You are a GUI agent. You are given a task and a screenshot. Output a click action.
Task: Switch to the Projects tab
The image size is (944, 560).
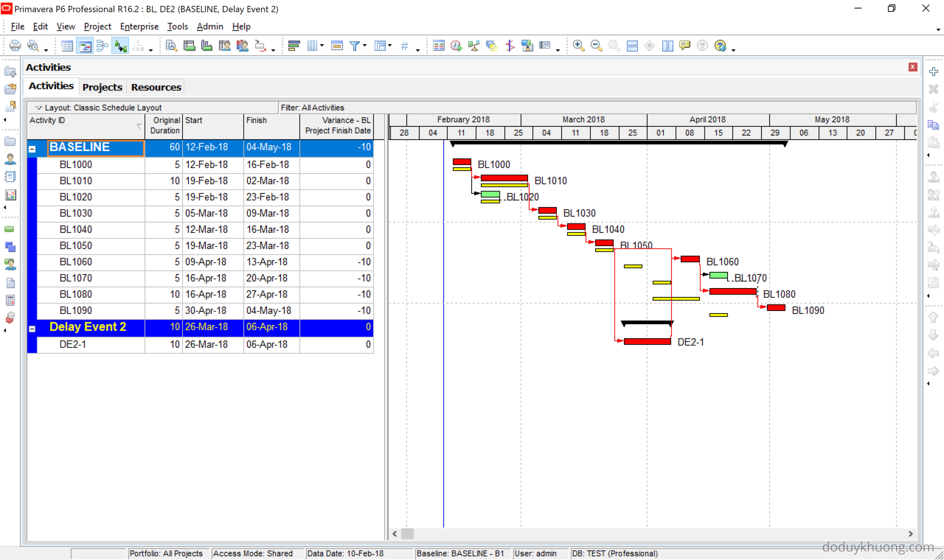(x=102, y=87)
